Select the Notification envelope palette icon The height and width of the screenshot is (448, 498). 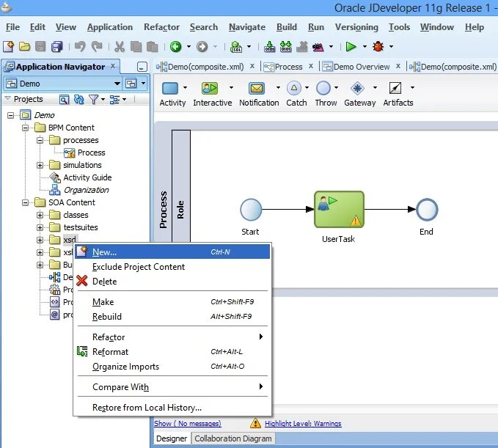pyautogui.click(x=256, y=88)
